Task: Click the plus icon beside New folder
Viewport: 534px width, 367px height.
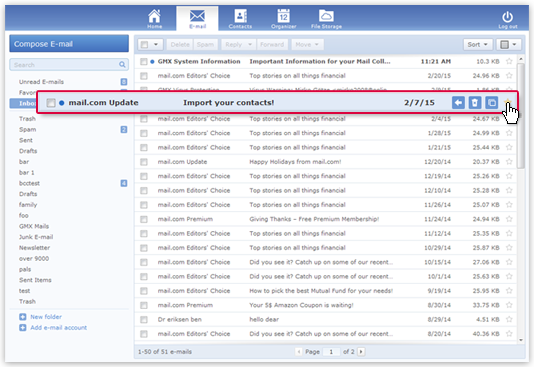Action: pos(23,317)
